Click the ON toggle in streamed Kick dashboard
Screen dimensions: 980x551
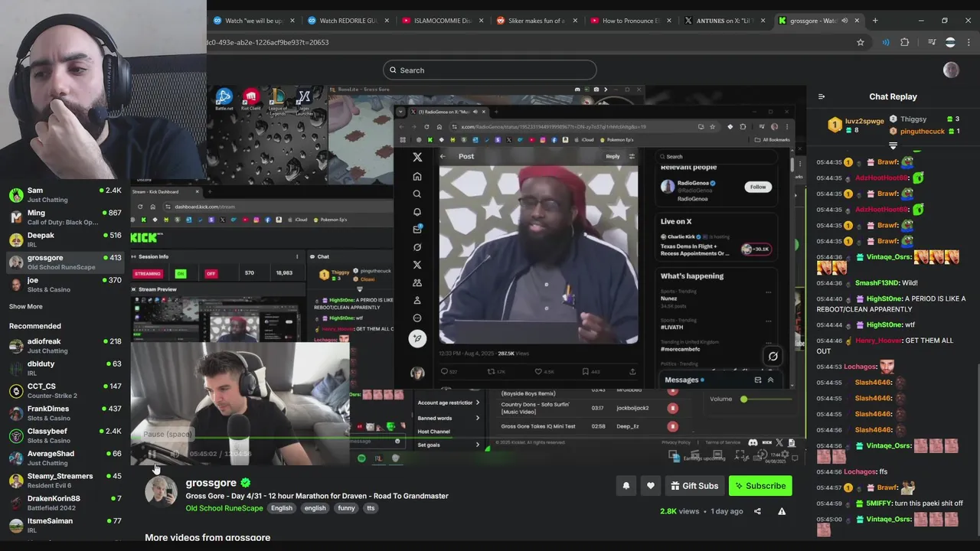click(181, 273)
